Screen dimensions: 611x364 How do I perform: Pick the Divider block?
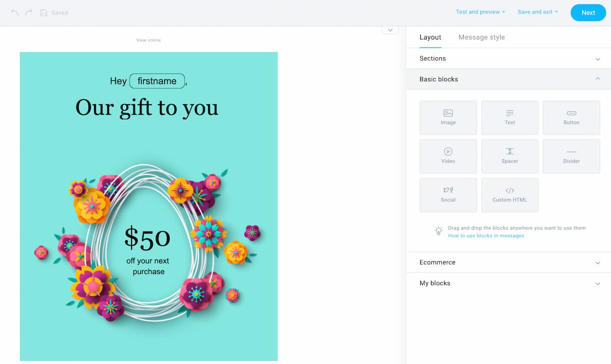tap(571, 156)
